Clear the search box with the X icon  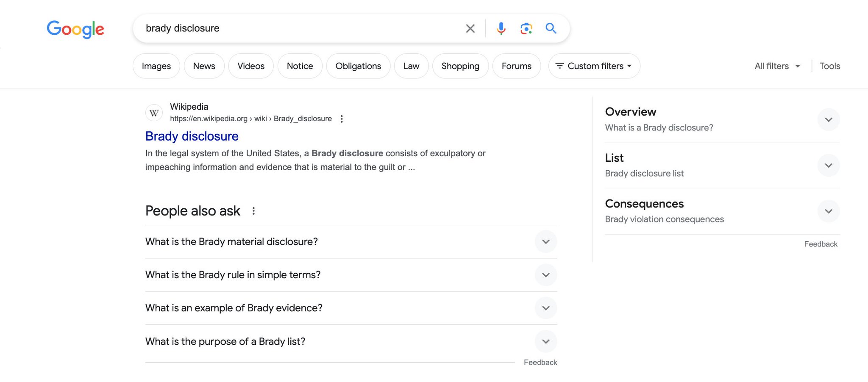tap(470, 28)
